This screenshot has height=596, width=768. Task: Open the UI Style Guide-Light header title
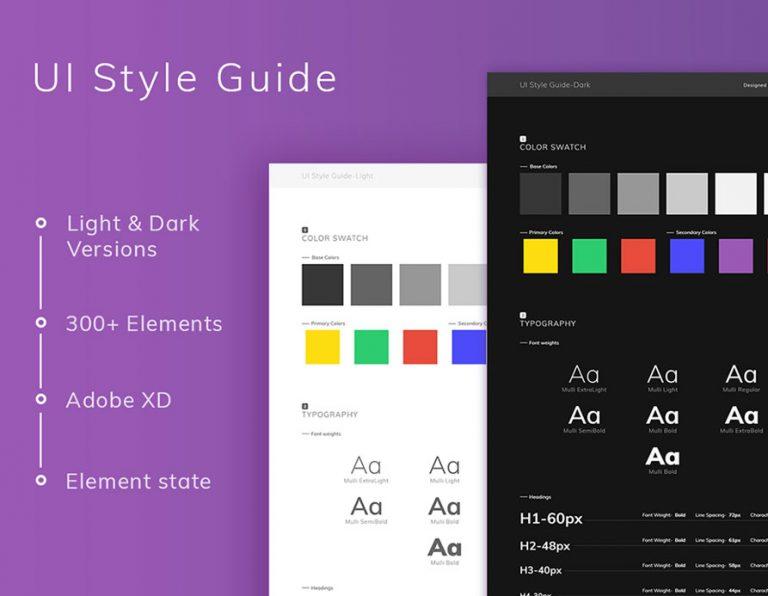tap(337, 176)
